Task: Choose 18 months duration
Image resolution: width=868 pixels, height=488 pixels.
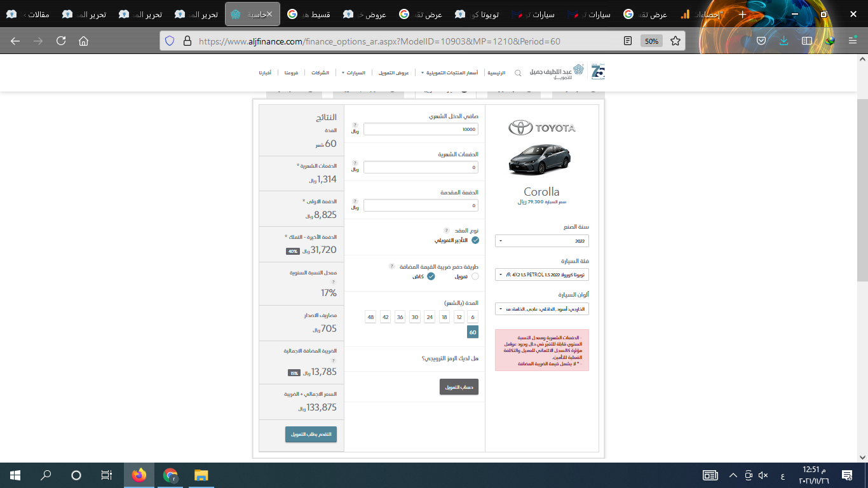Action: [x=444, y=316]
